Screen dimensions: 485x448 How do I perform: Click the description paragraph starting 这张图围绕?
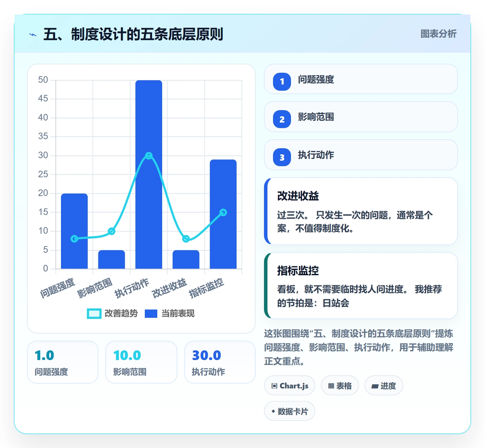click(359, 347)
